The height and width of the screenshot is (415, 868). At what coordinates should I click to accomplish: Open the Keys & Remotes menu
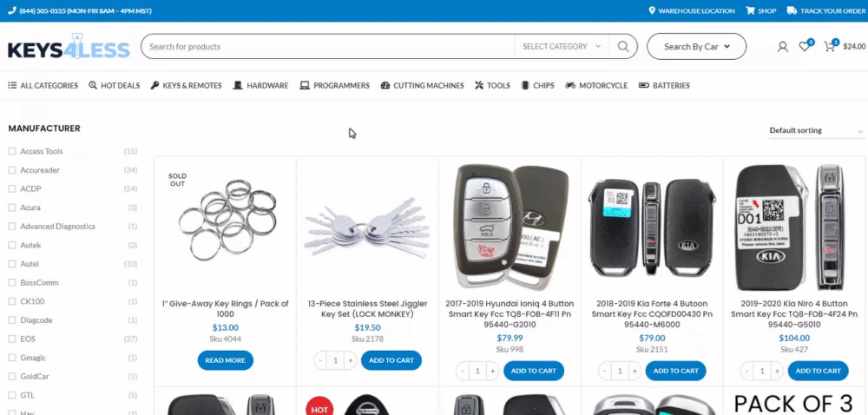click(186, 85)
